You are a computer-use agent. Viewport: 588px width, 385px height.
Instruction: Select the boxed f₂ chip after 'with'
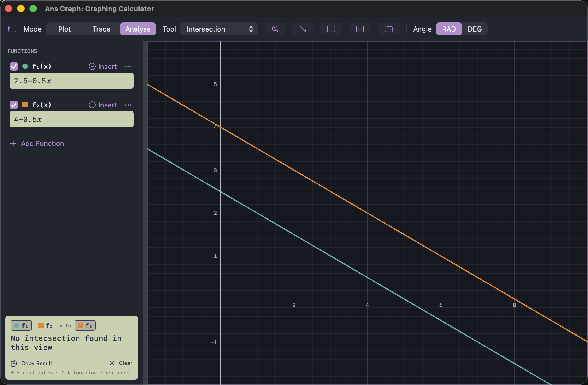(85, 325)
